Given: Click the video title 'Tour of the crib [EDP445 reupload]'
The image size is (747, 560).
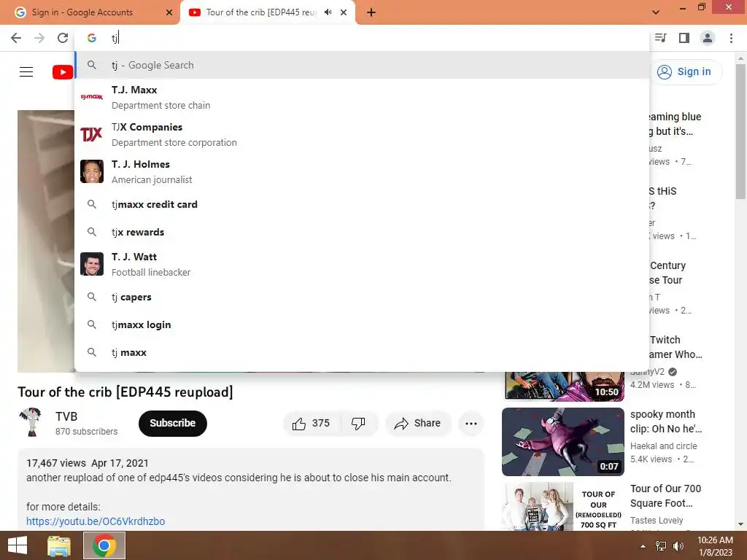Looking at the screenshot, I should click(125, 392).
